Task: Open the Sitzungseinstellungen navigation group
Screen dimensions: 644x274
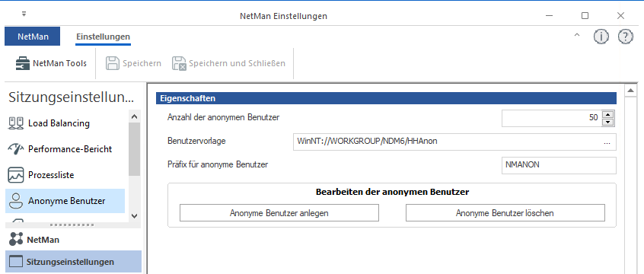Action: tap(73, 262)
